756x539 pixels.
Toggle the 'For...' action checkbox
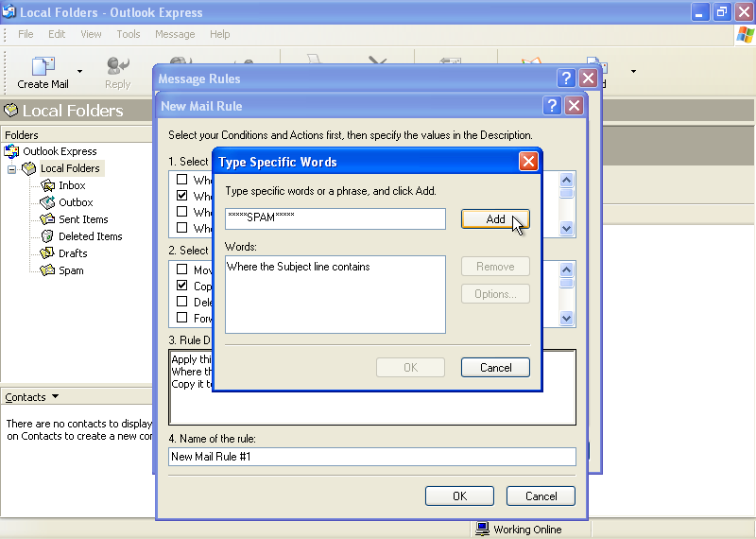pyautogui.click(x=181, y=318)
